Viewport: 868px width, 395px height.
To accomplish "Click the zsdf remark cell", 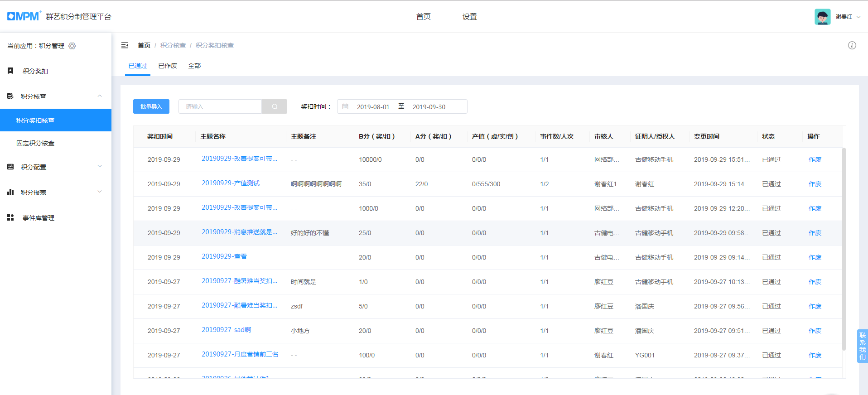I will click(297, 306).
